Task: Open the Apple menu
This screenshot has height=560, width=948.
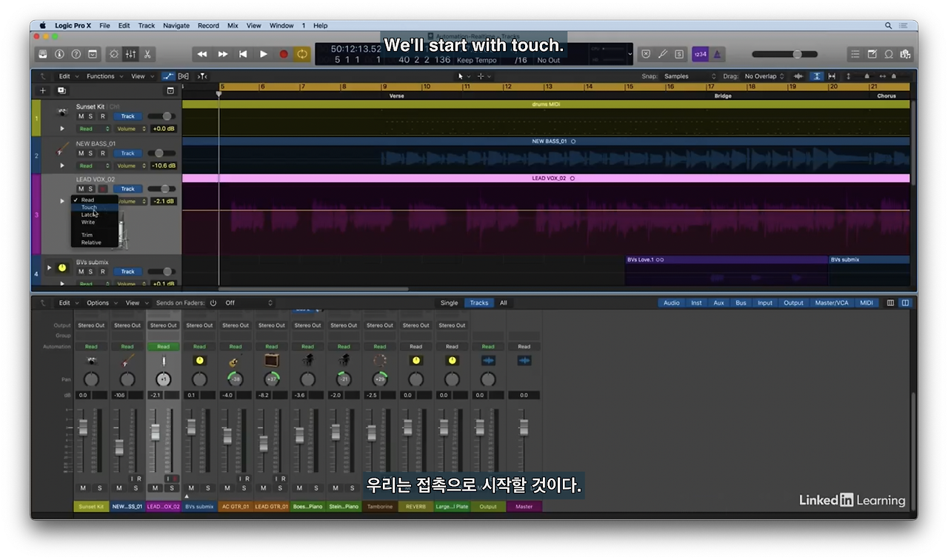Action: (x=42, y=25)
